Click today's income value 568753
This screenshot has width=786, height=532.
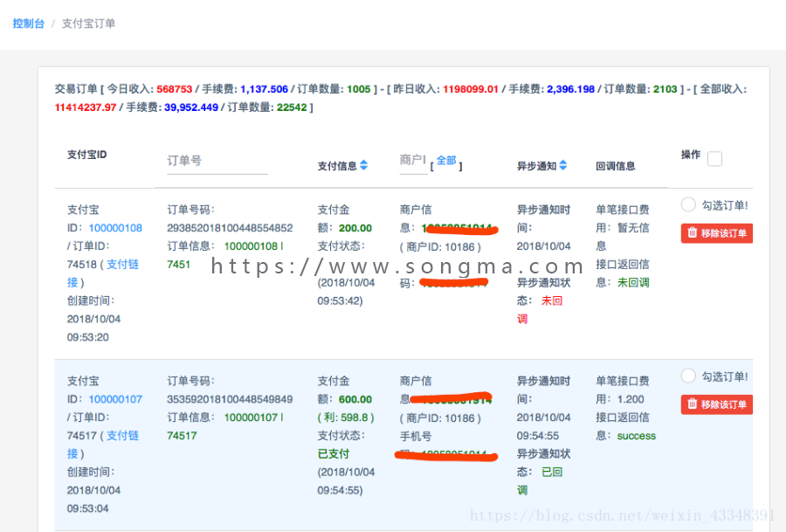click(175, 89)
